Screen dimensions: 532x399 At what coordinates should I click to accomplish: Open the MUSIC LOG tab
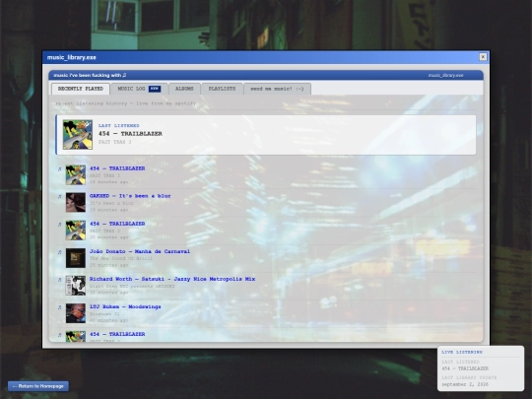coord(139,89)
